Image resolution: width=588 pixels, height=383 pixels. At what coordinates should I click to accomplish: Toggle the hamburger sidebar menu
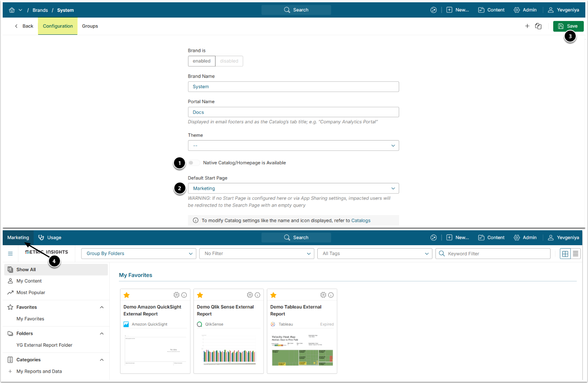(x=10, y=254)
